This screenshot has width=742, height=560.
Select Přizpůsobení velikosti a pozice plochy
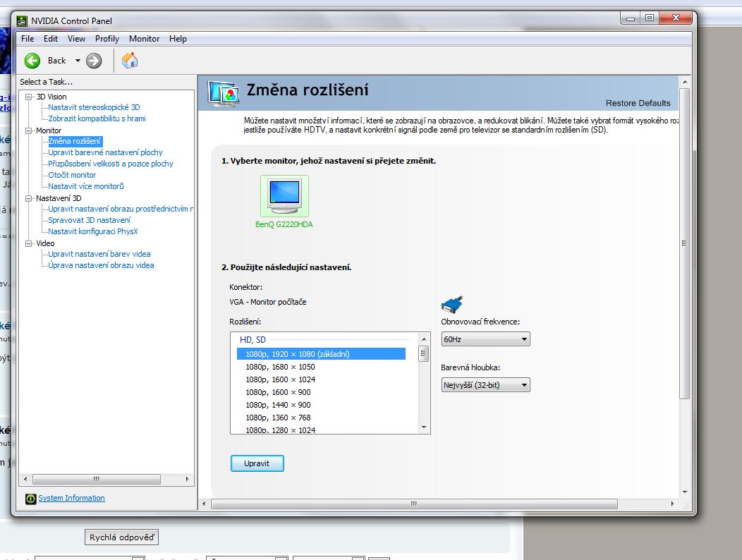[x=110, y=164]
